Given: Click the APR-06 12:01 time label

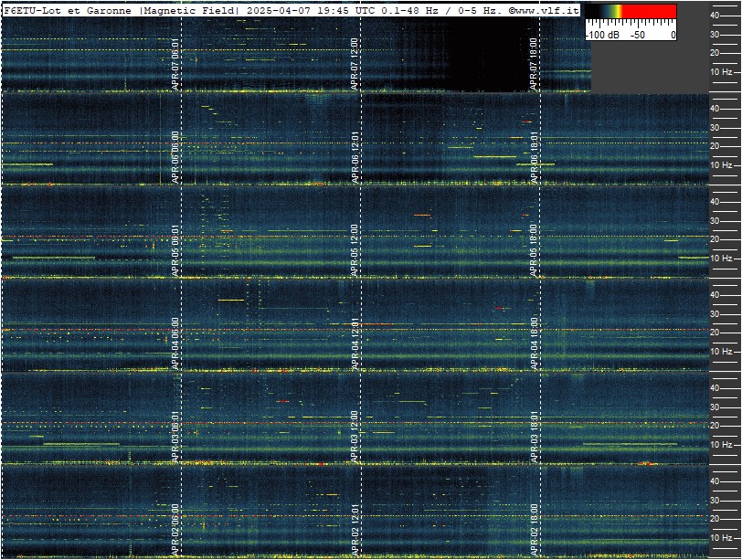Looking at the screenshot, I should [354, 157].
